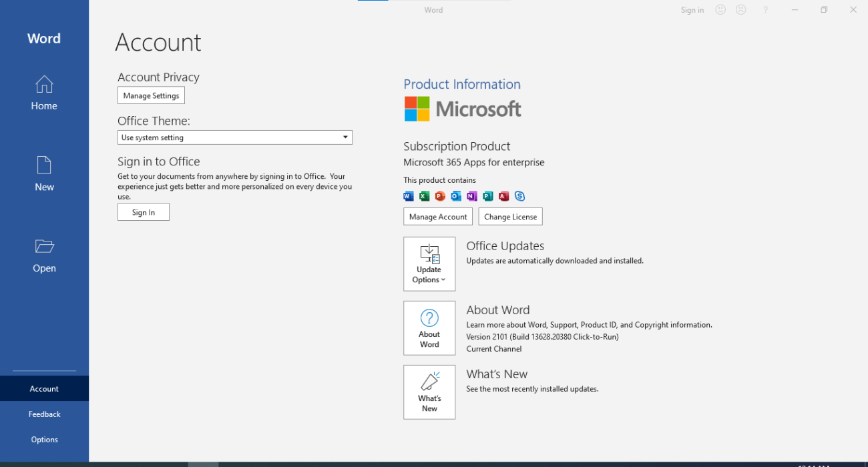The width and height of the screenshot is (868, 467).
Task: Click the Word title in sidebar
Action: [44, 39]
